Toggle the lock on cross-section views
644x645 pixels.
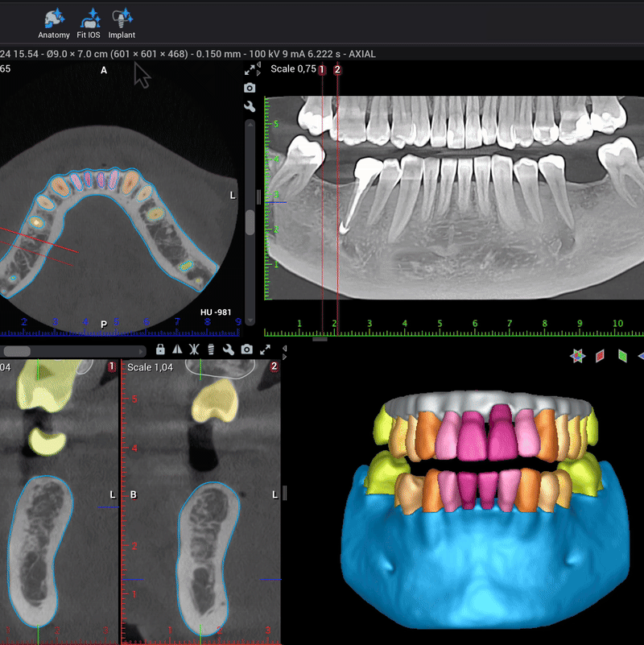click(x=160, y=349)
